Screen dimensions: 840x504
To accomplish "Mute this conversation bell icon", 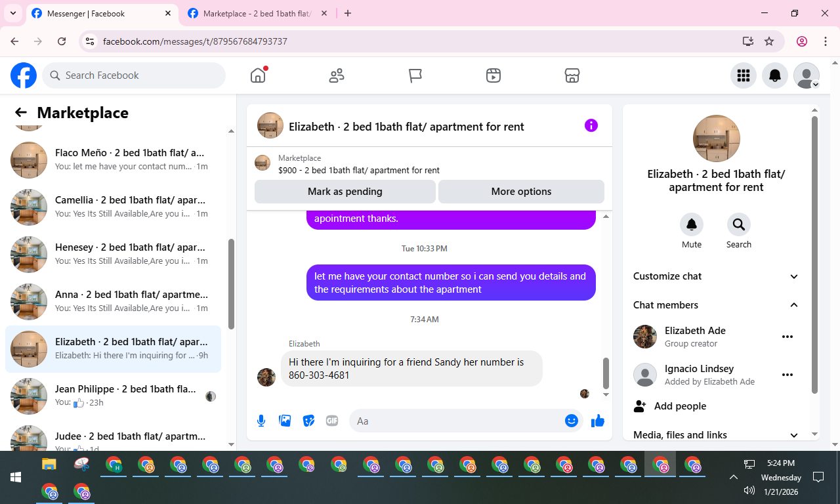I will pyautogui.click(x=692, y=224).
